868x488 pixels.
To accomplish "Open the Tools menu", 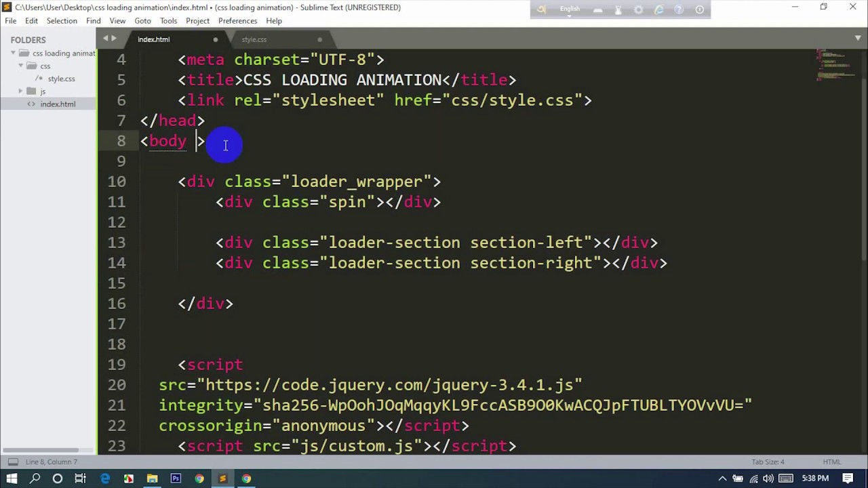I will tap(168, 21).
